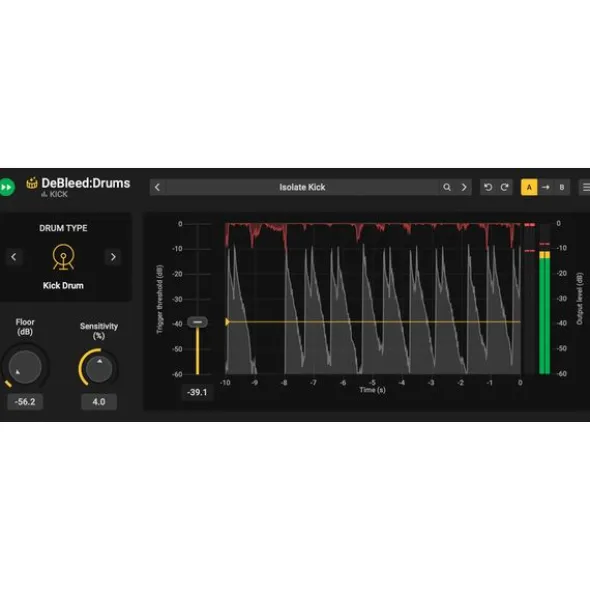Open the hamburger menu icon
590x591 pixels.
coord(585,187)
